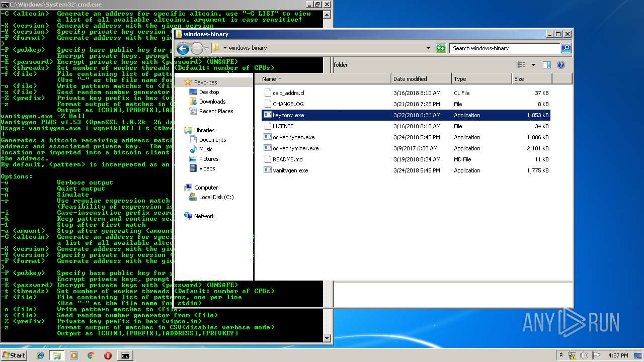Open the recent locations dropdown arrow

tap(206, 49)
